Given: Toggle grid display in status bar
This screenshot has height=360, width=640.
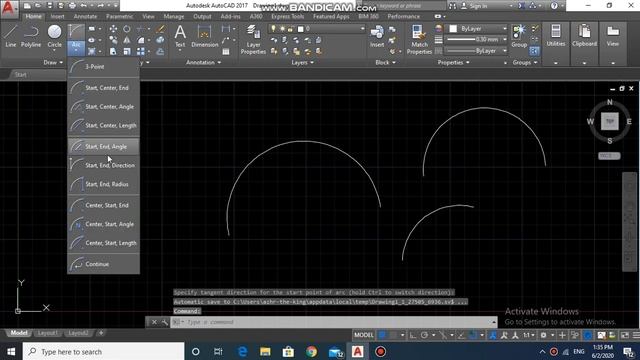Looking at the screenshot, I should 382,335.
